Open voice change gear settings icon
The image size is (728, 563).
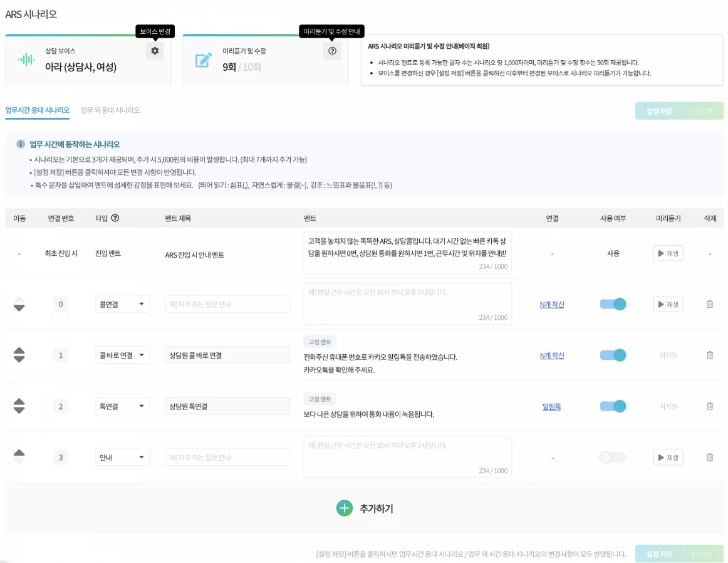click(155, 51)
